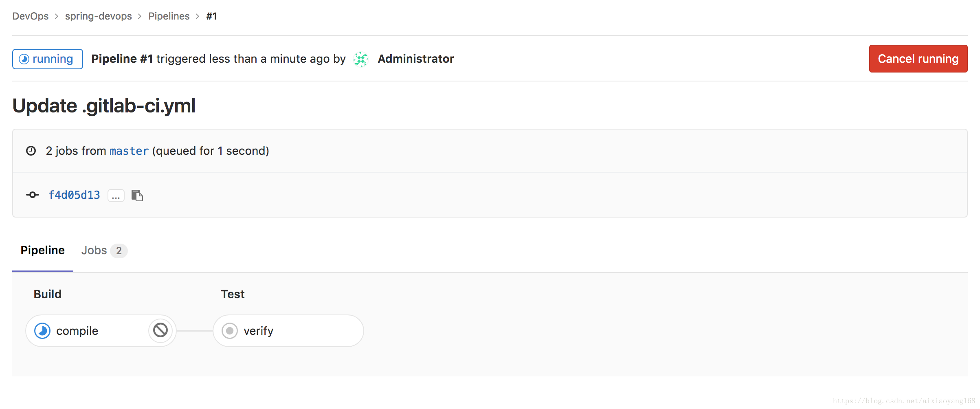Open the master branch link
Viewport: 980px width, 409px height.
[129, 151]
